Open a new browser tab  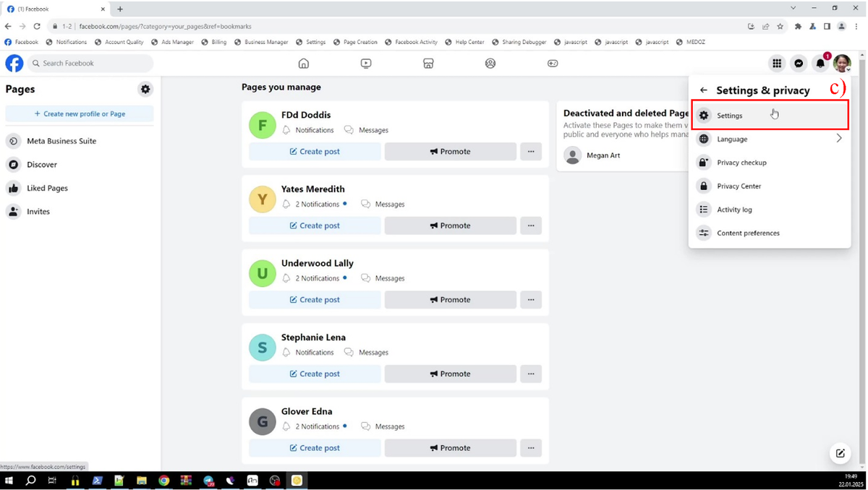120,9
